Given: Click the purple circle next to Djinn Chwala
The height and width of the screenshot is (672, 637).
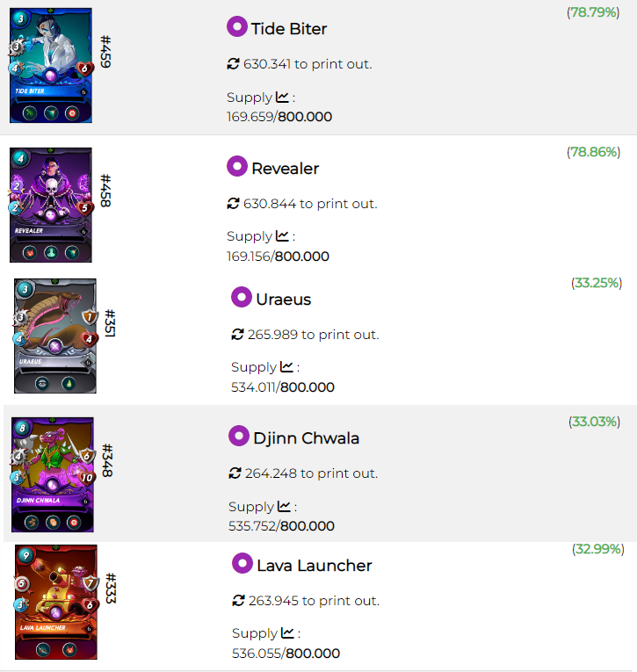Looking at the screenshot, I should [239, 436].
